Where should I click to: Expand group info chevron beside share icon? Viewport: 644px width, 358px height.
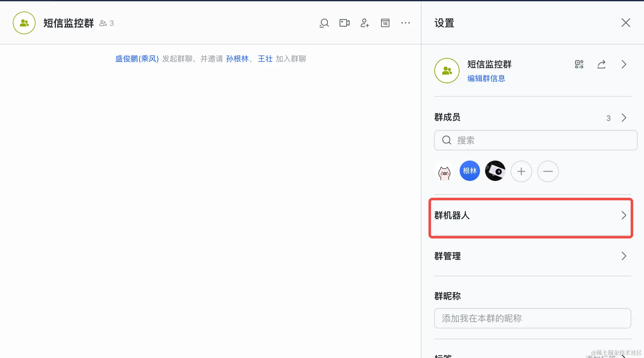pos(624,65)
